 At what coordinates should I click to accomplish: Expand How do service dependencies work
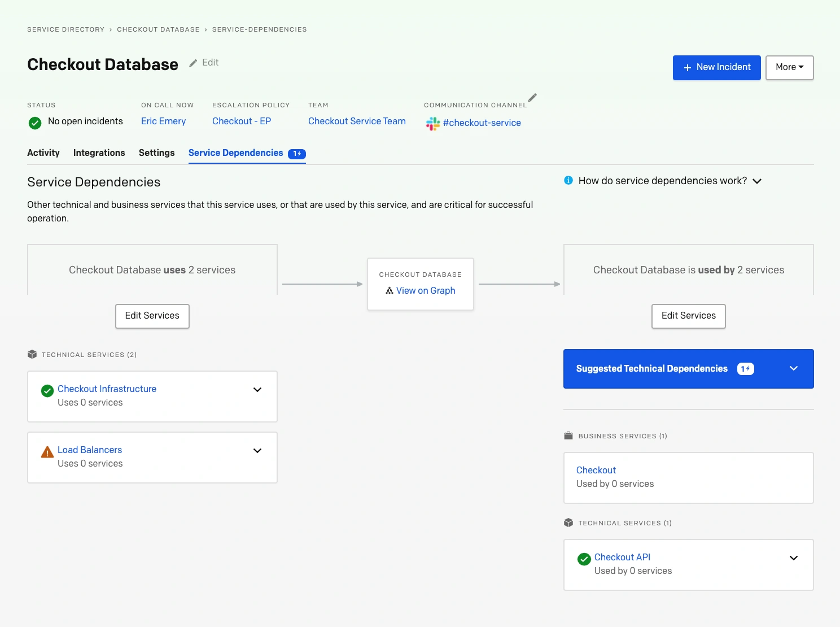point(757,181)
